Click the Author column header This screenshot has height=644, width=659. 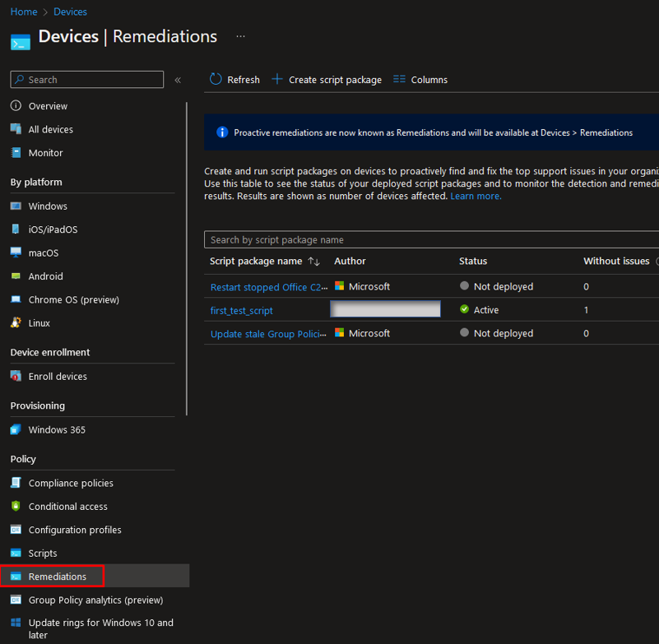[x=350, y=261]
